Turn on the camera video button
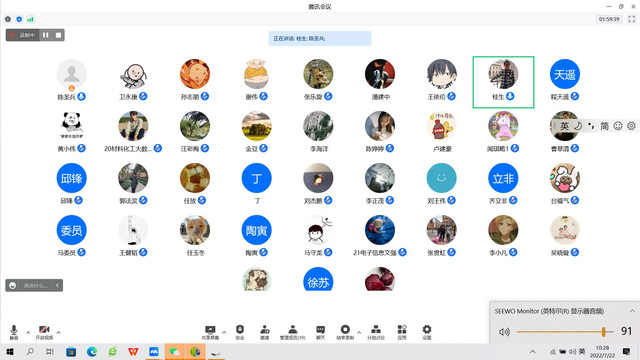This screenshot has height=360, width=640. click(44, 332)
